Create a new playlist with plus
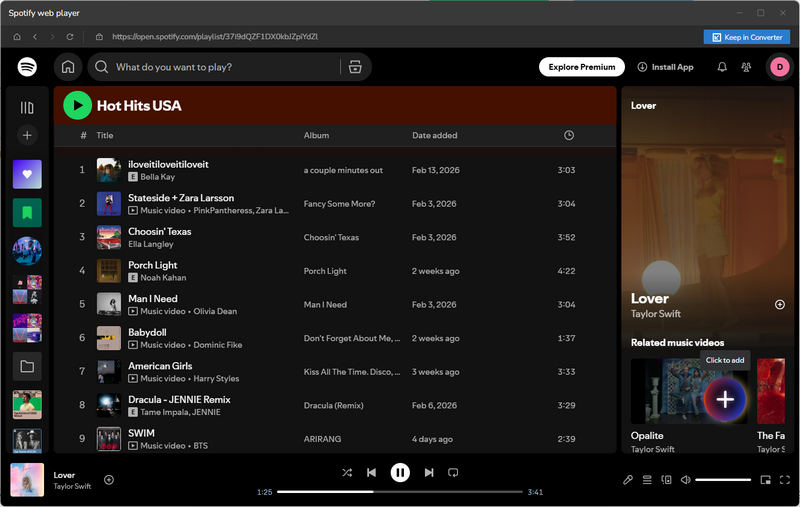Image resolution: width=800 pixels, height=507 pixels. pos(27,135)
